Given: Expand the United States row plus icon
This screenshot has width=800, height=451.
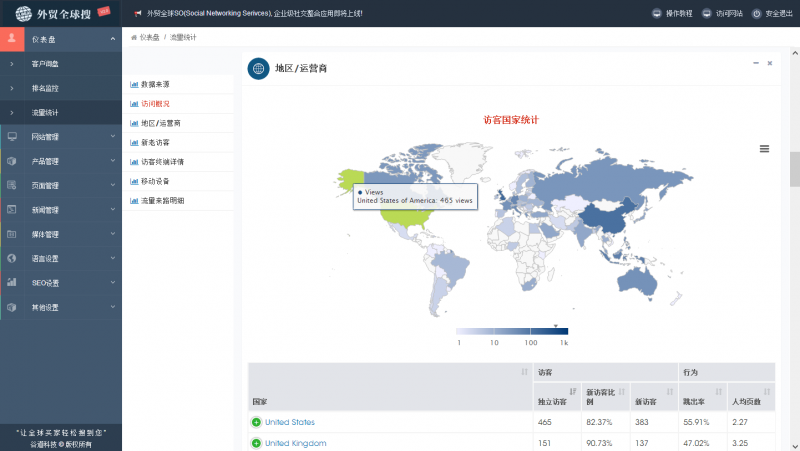Looking at the screenshot, I should click(256, 423).
